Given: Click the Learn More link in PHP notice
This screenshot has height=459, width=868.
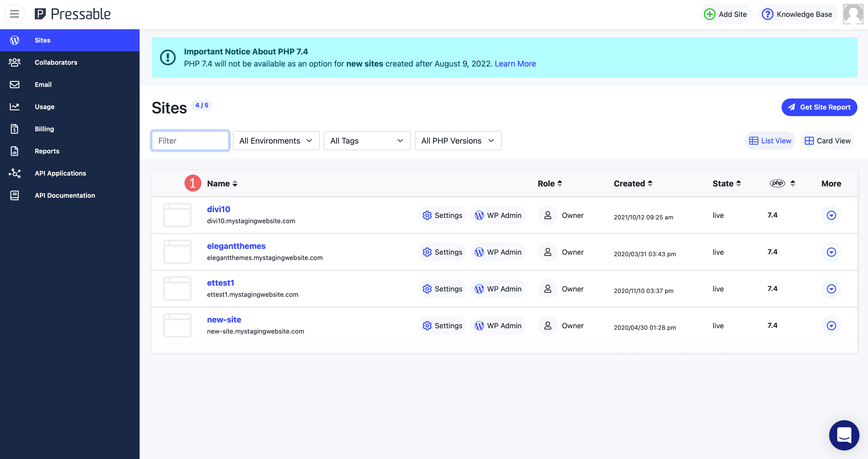Looking at the screenshot, I should coord(515,64).
